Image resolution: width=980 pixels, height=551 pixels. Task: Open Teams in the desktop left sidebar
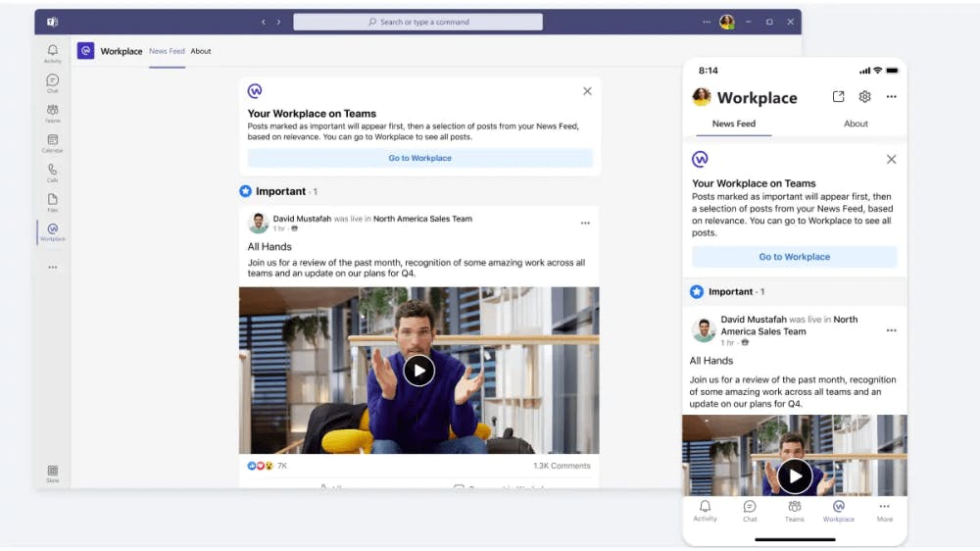(x=53, y=113)
